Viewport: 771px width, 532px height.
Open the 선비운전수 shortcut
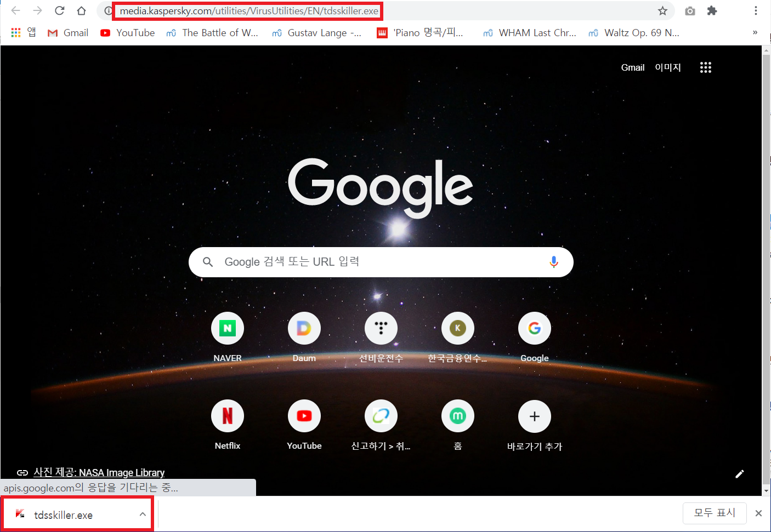click(x=381, y=337)
